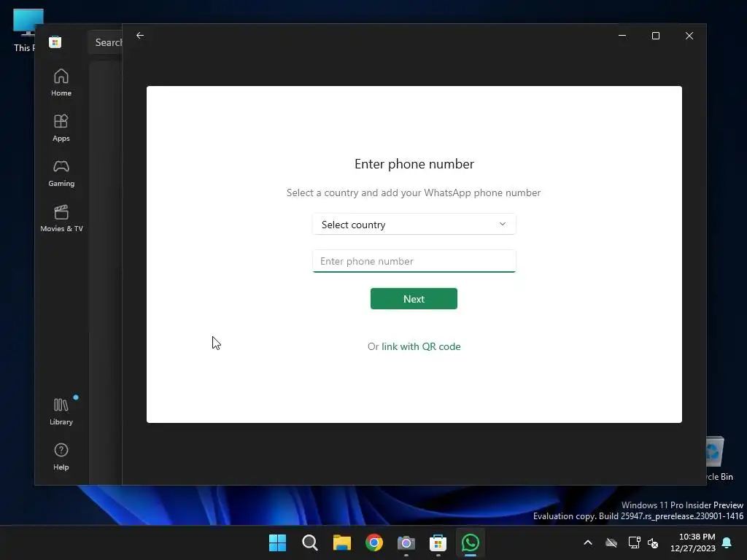This screenshot has width=747, height=560.
Task: Launch Google Chrome from the taskbar
Action: 374,542
